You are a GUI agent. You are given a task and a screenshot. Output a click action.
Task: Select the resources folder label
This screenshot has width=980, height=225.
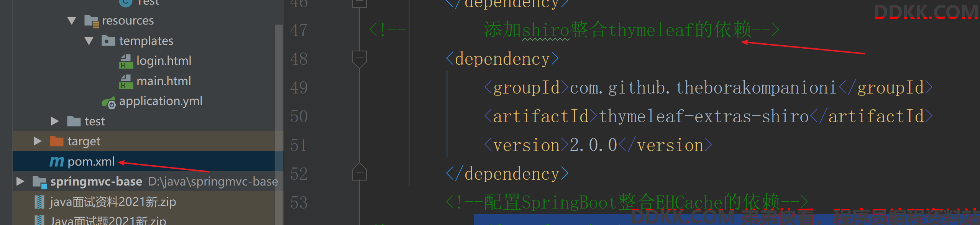(x=128, y=21)
